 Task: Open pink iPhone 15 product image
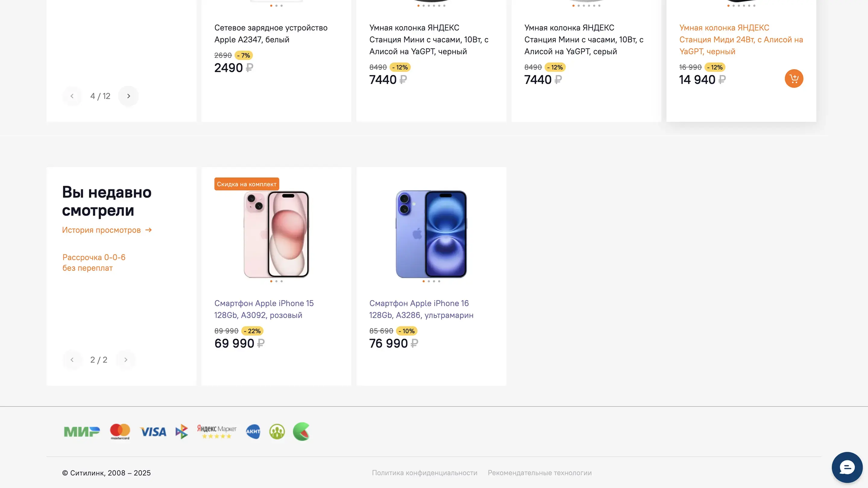coord(276,234)
